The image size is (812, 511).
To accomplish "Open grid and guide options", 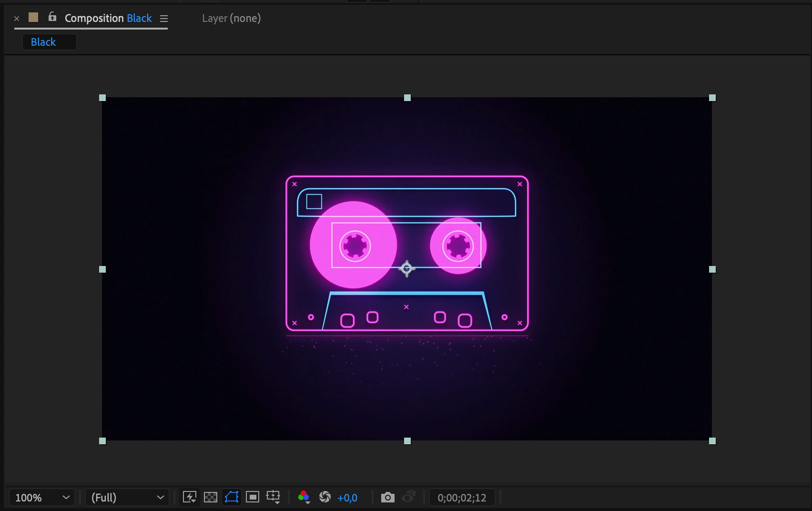I will point(273,497).
